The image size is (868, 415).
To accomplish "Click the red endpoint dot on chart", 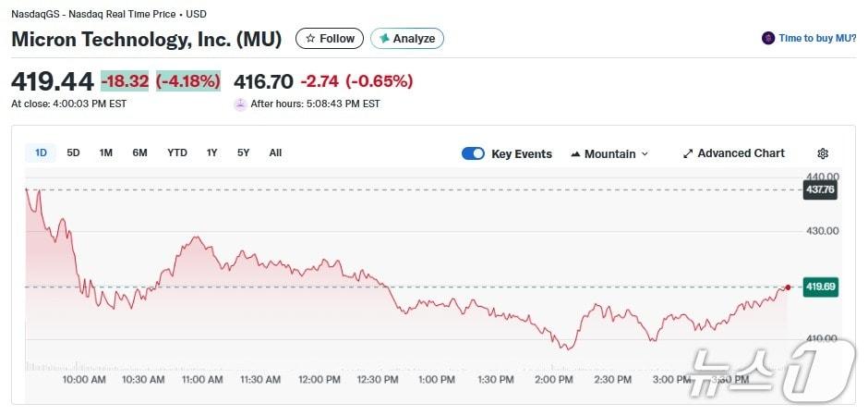I will [x=788, y=287].
